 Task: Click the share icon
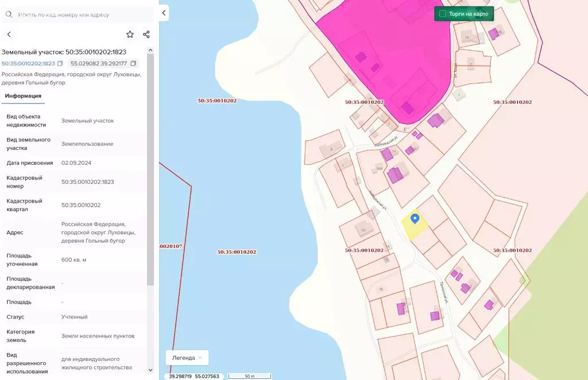pyautogui.click(x=146, y=34)
